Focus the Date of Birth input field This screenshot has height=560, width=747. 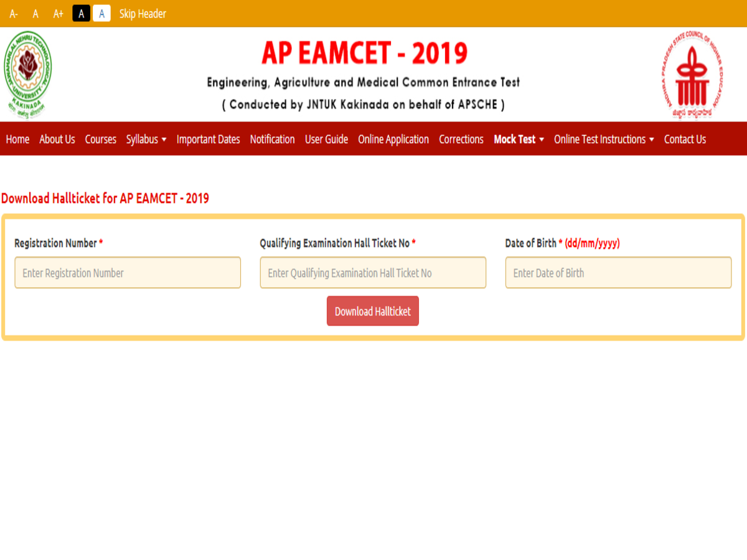[x=618, y=273]
